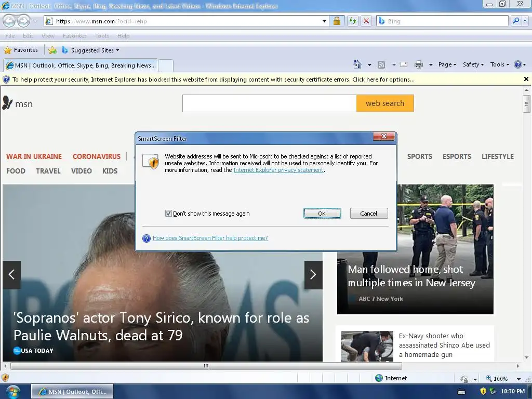Click Cancel in SmartScreen Filter dialog
The height and width of the screenshot is (399, 532).
coord(368,214)
